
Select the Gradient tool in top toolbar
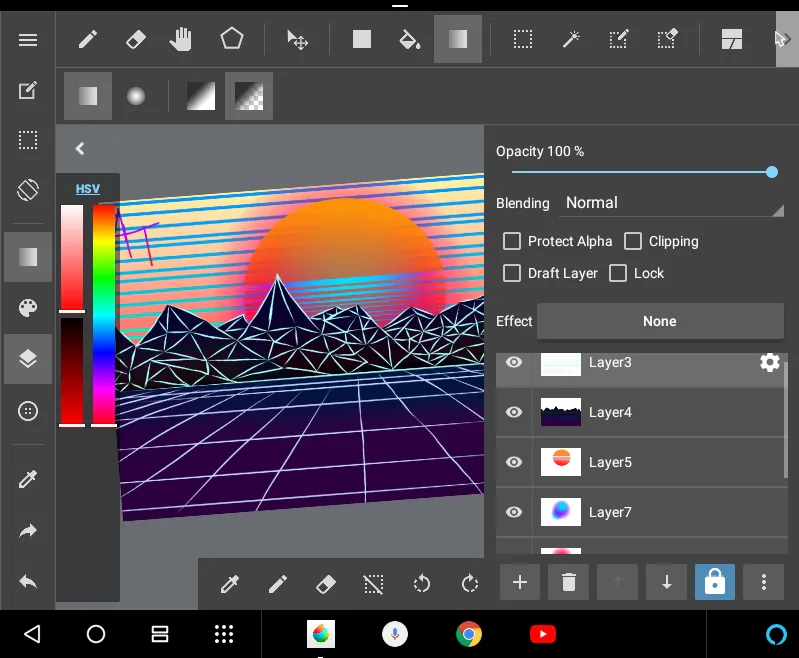pyautogui.click(x=458, y=39)
